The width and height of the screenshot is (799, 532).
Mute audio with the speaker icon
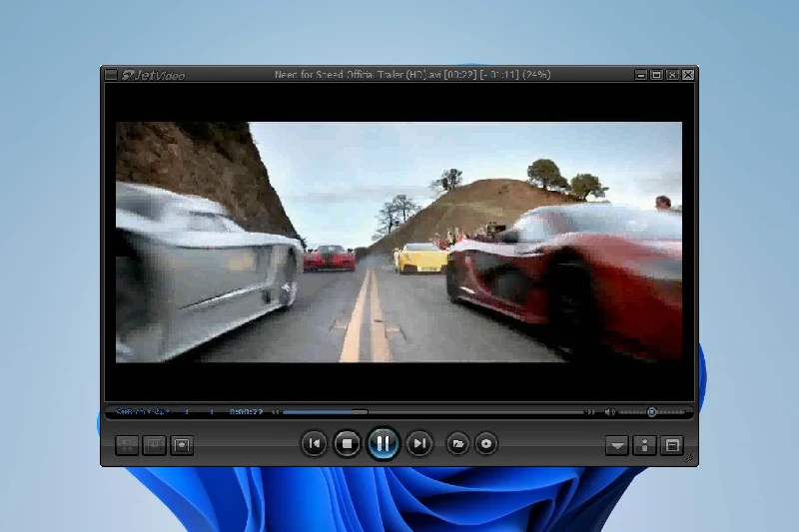coord(609,412)
